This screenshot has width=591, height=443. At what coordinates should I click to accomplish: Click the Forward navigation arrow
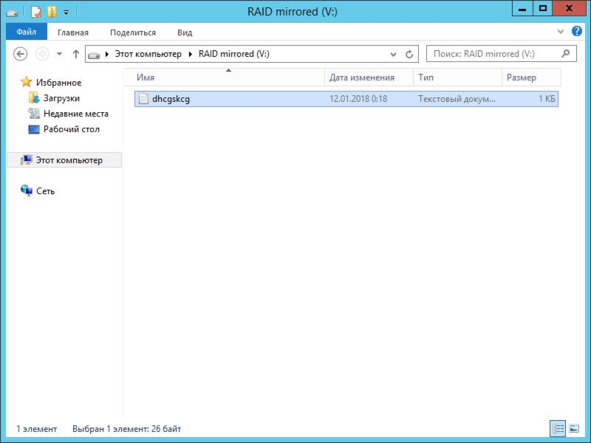pyautogui.click(x=42, y=54)
